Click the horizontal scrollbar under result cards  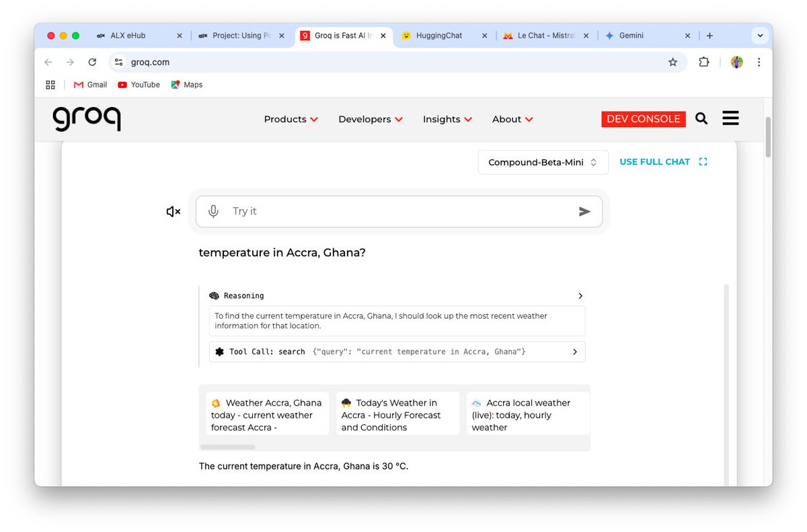[228, 447]
